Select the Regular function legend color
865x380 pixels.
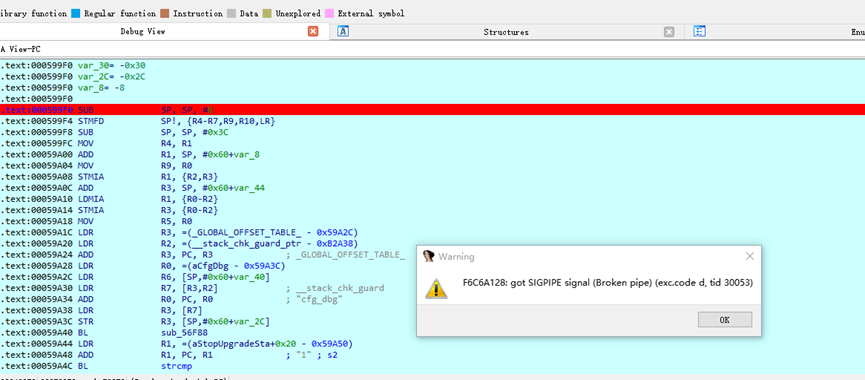(76, 13)
